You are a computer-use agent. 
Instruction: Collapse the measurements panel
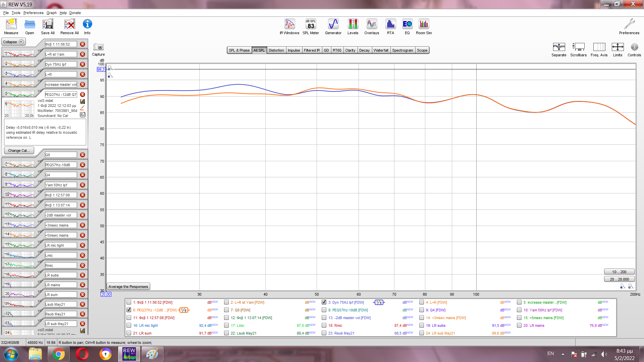coord(13,42)
